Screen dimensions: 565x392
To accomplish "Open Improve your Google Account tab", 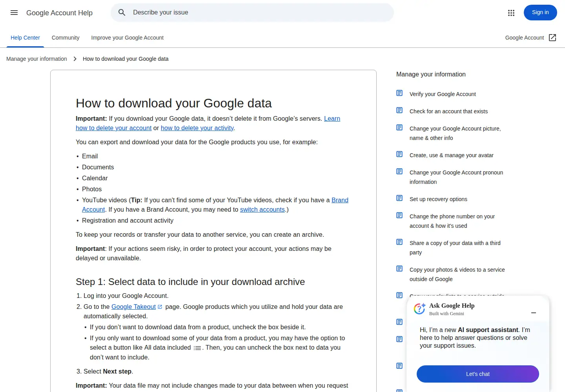I will coord(127,38).
